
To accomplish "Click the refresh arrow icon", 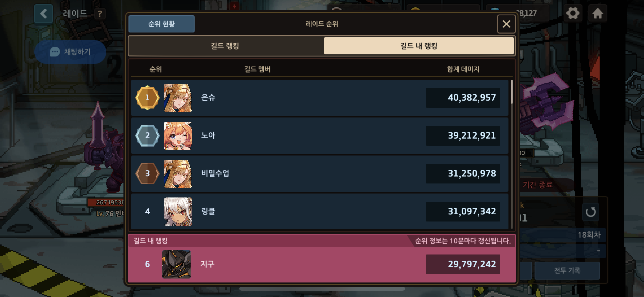I will click(591, 212).
